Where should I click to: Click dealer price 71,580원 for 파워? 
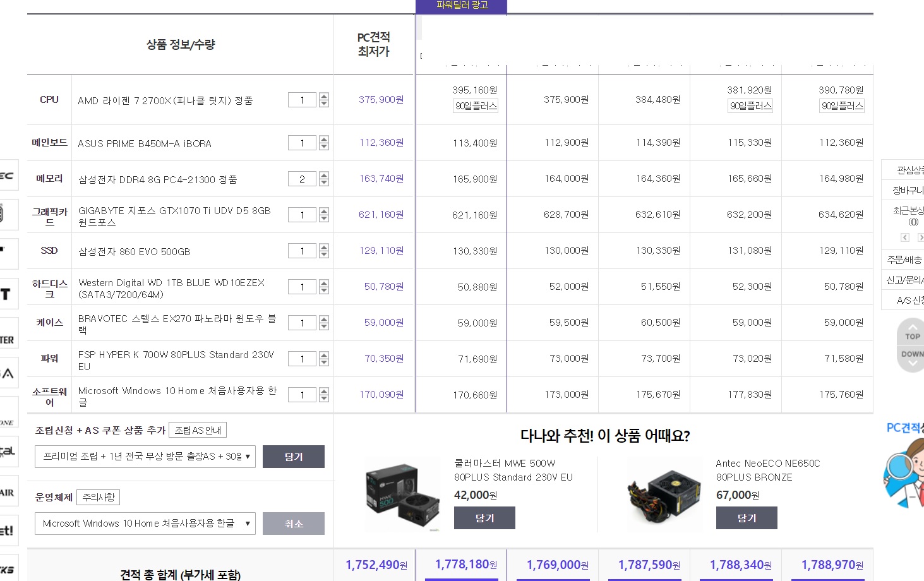pyautogui.click(x=844, y=359)
